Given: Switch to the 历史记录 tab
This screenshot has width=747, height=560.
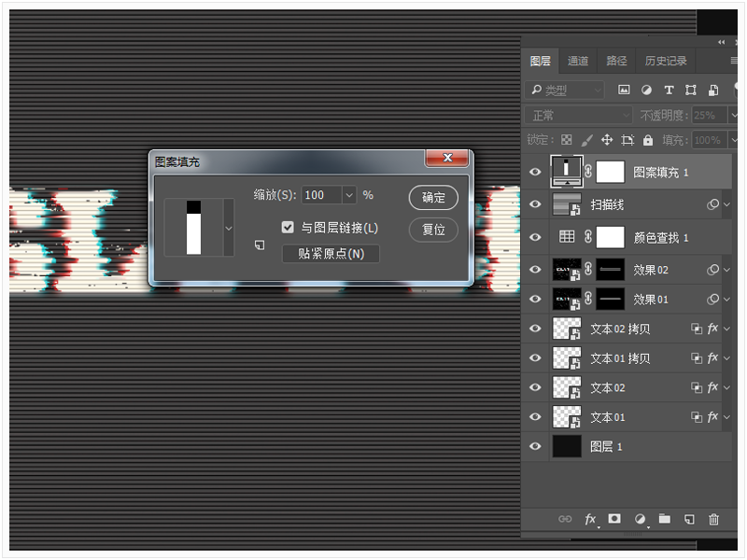Looking at the screenshot, I should tap(666, 61).
